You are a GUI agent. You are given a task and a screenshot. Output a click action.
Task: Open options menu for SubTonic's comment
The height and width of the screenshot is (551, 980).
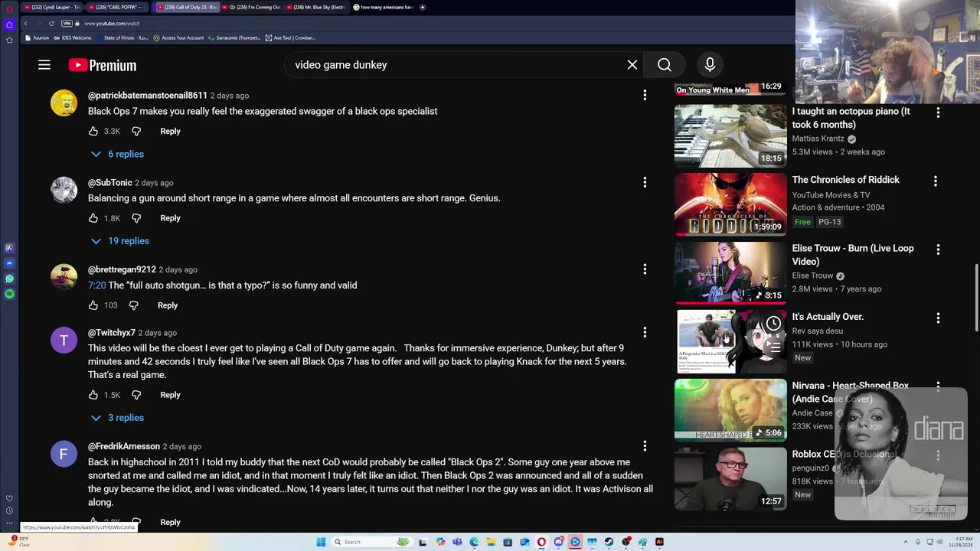click(645, 182)
